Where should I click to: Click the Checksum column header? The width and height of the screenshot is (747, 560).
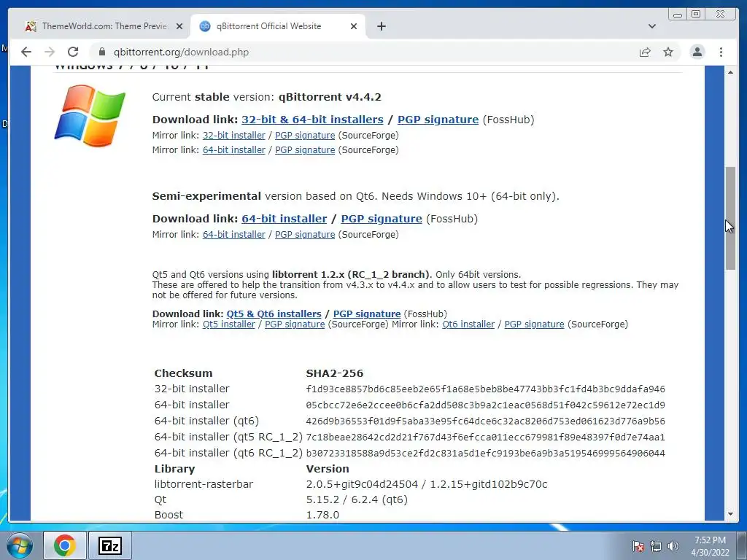pyautogui.click(x=183, y=373)
